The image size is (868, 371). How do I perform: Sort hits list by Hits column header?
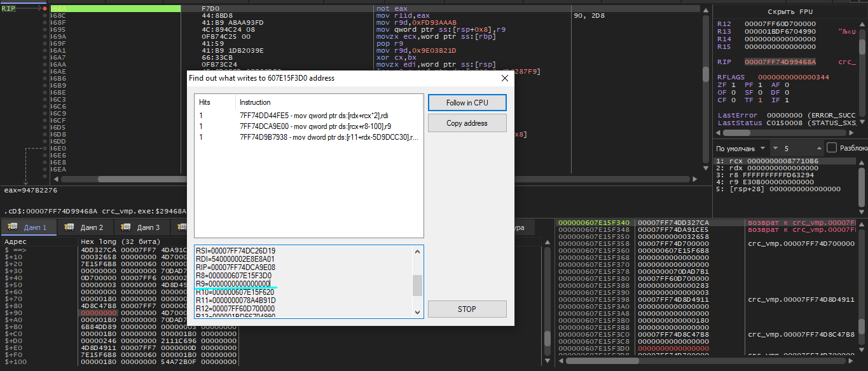(214, 102)
